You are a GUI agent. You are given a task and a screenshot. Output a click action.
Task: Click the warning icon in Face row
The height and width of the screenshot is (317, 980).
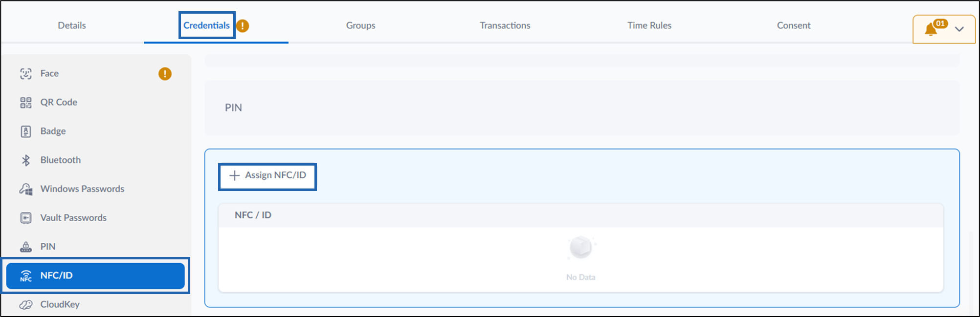click(165, 74)
